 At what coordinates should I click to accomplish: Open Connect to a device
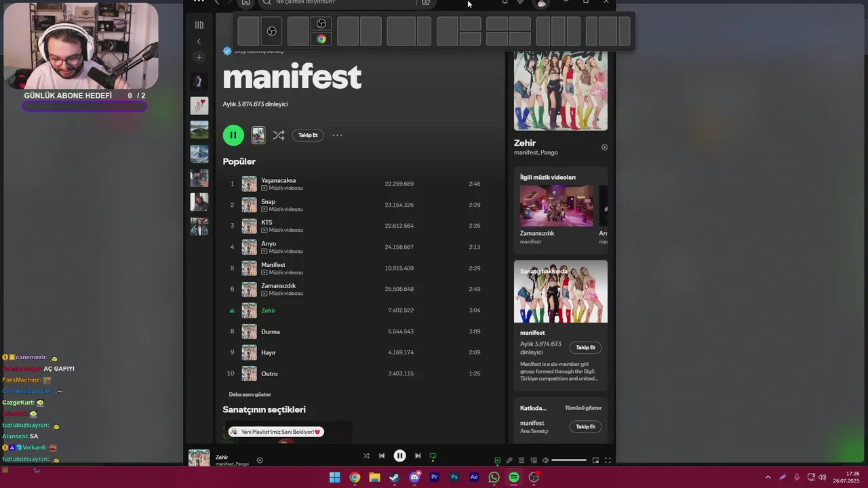(x=534, y=460)
